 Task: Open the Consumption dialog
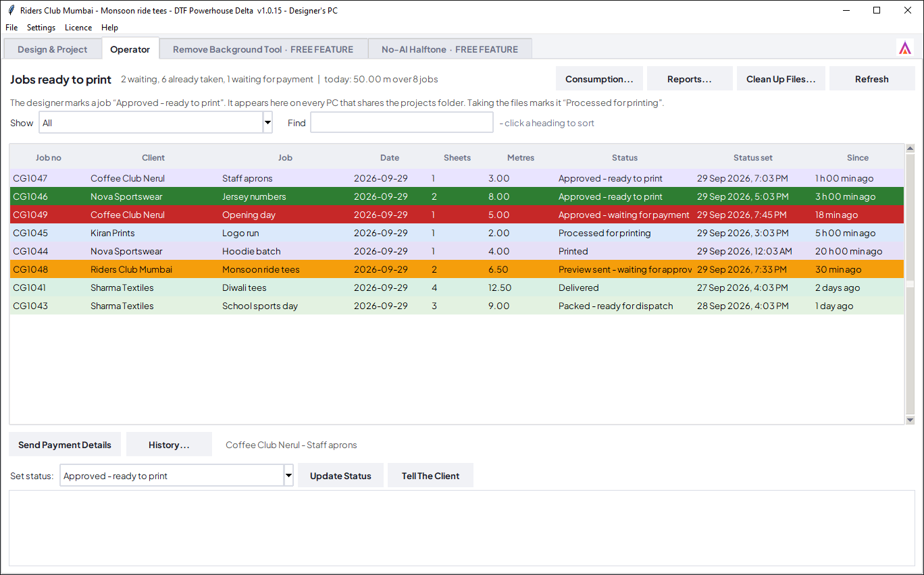point(599,79)
